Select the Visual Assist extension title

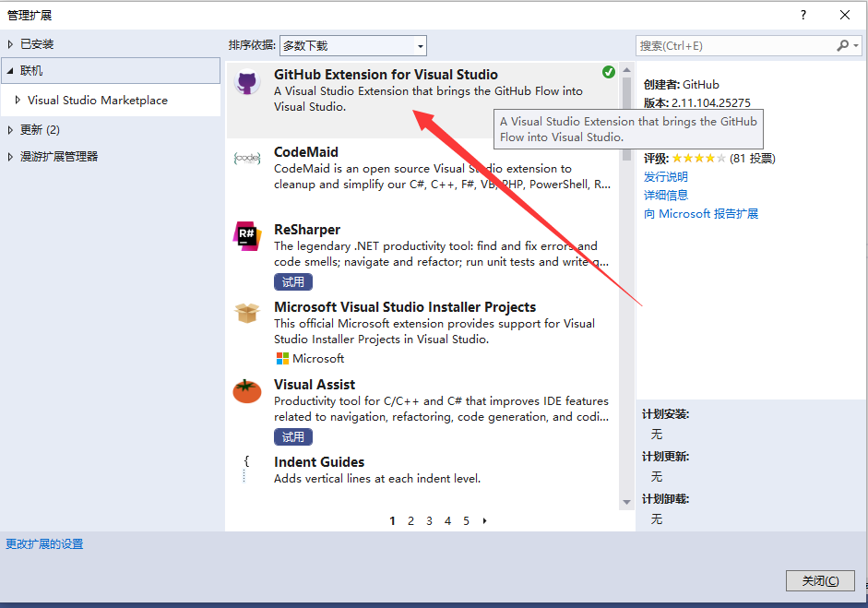pos(315,385)
